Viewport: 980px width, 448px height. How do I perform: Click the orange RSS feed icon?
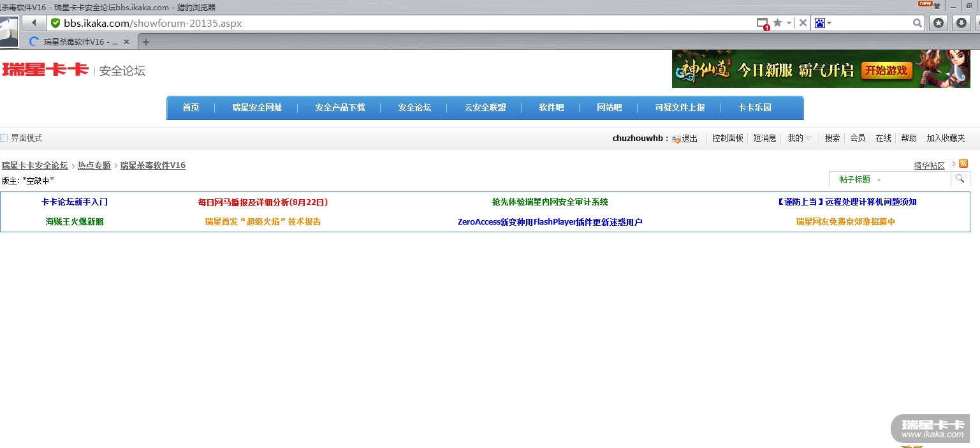[x=963, y=163]
